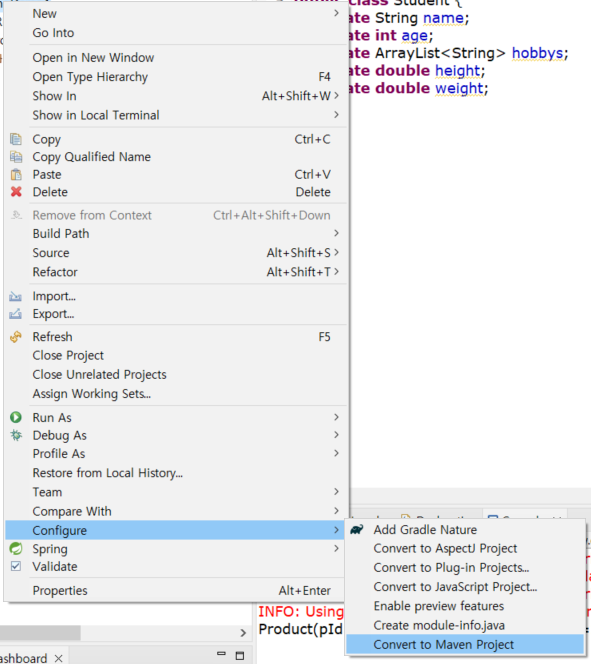Screen dimensions: 591x664
Task: Click the Dashboard tab close X
Action: [x=58, y=658]
